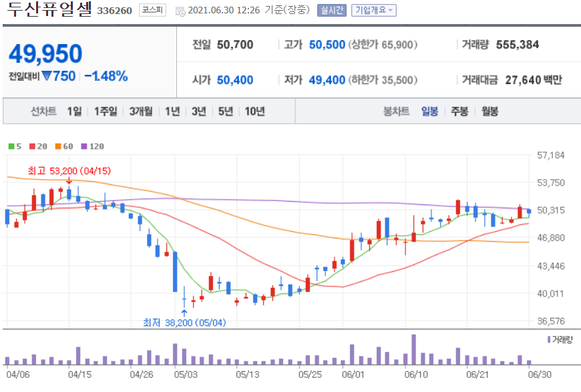Click the stock code 336260
Image resolution: width=581 pixels, height=392 pixels.
click(114, 11)
